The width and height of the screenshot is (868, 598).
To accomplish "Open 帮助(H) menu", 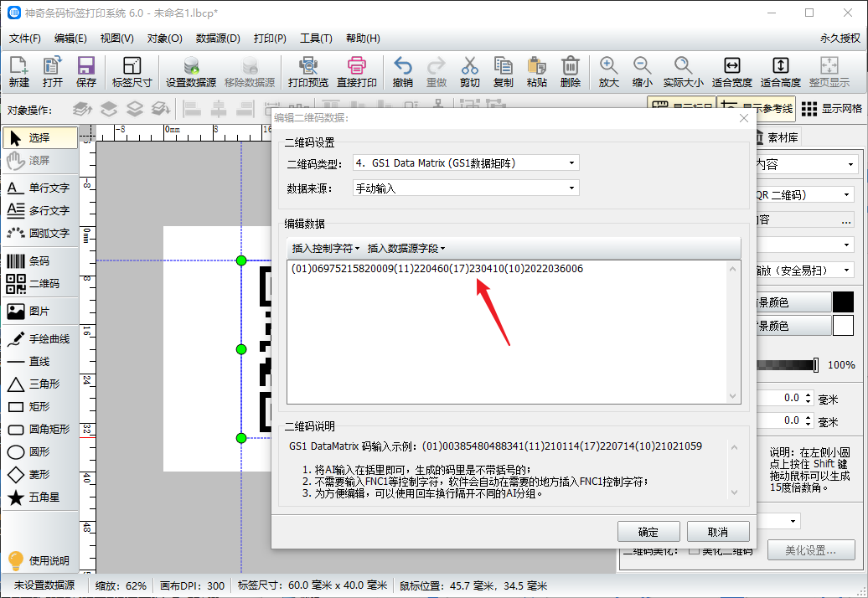I will 363,39.
